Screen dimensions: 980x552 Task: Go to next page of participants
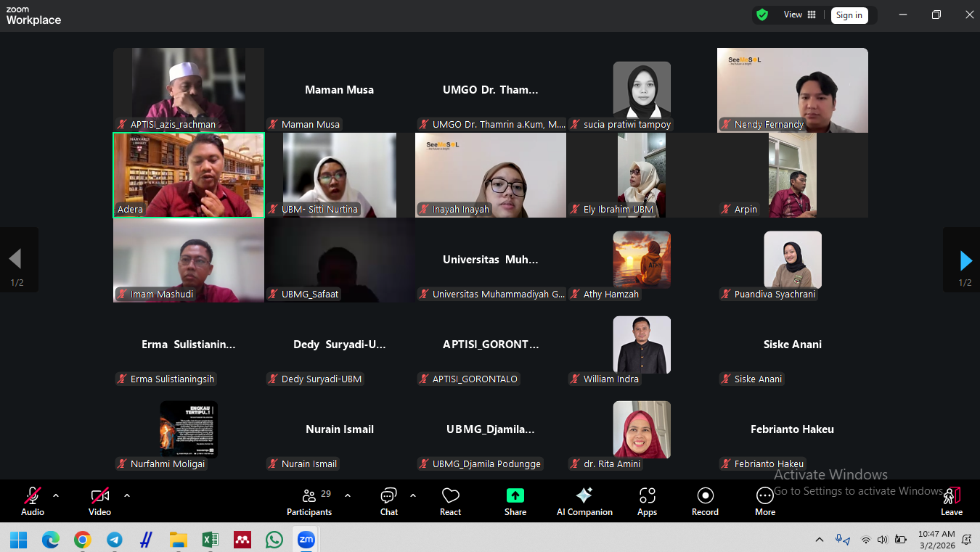point(965,260)
